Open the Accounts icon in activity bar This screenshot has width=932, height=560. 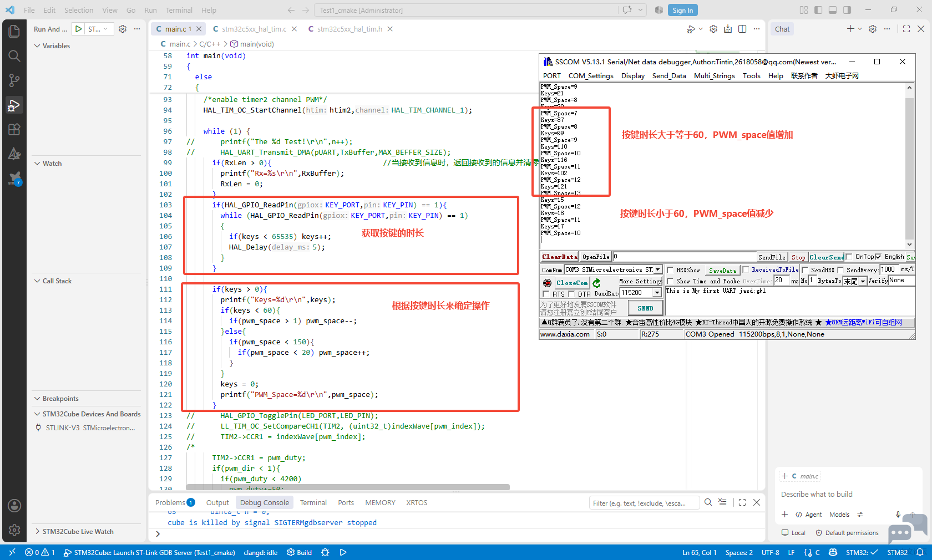click(14, 506)
